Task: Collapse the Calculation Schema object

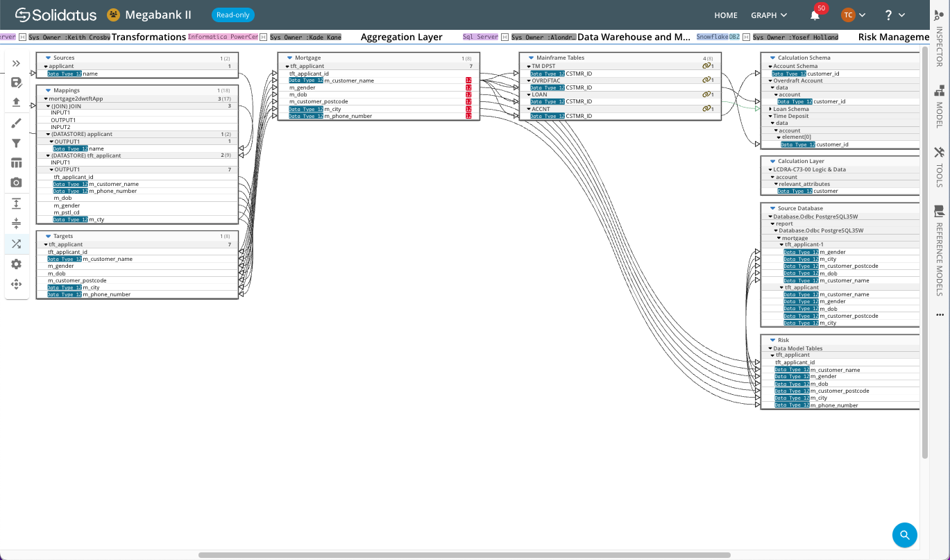Action: [x=772, y=58]
